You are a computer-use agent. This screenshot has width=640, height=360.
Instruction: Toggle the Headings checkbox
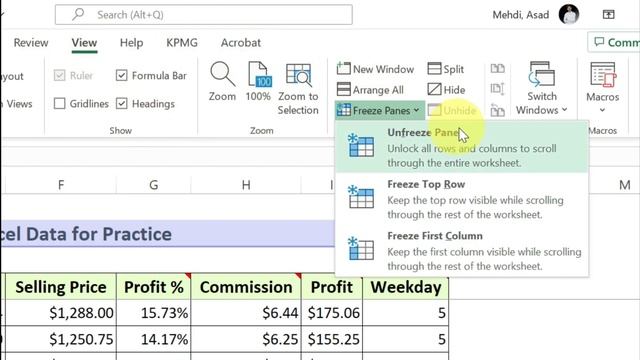(122, 103)
